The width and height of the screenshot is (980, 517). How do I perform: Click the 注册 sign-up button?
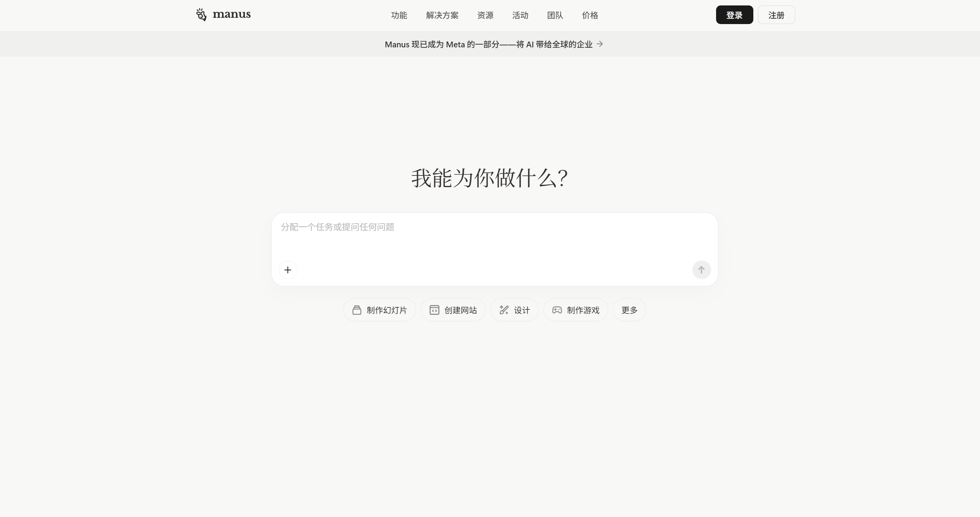(776, 15)
